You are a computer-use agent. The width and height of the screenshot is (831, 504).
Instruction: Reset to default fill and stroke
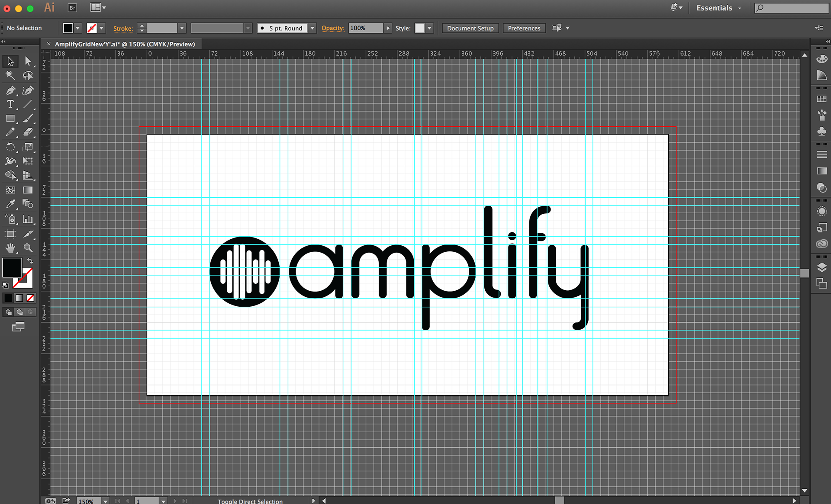tap(5, 285)
